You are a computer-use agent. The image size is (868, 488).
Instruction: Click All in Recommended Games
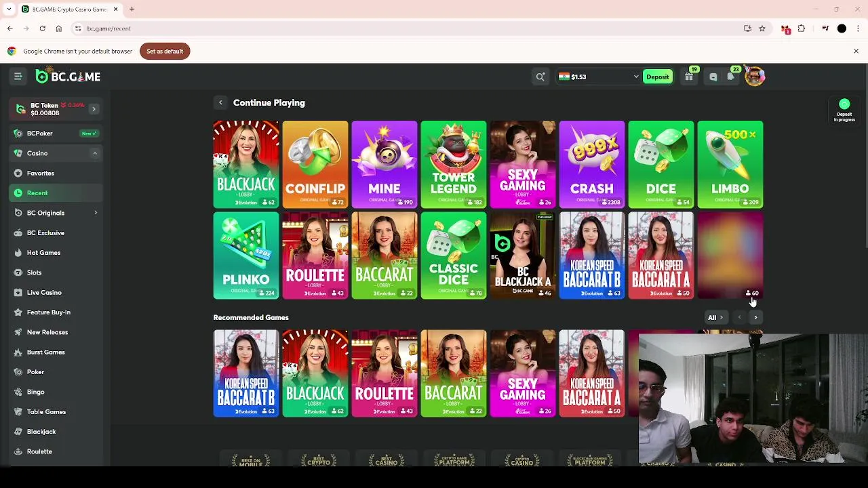(x=715, y=317)
